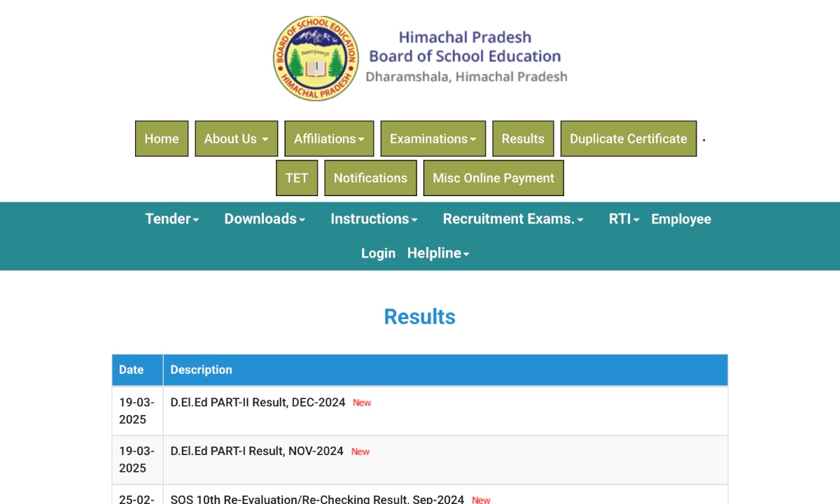Image resolution: width=840 pixels, height=504 pixels.
Task: Expand the RTI dropdown
Action: pyautogui.click(x=624, y=219)
